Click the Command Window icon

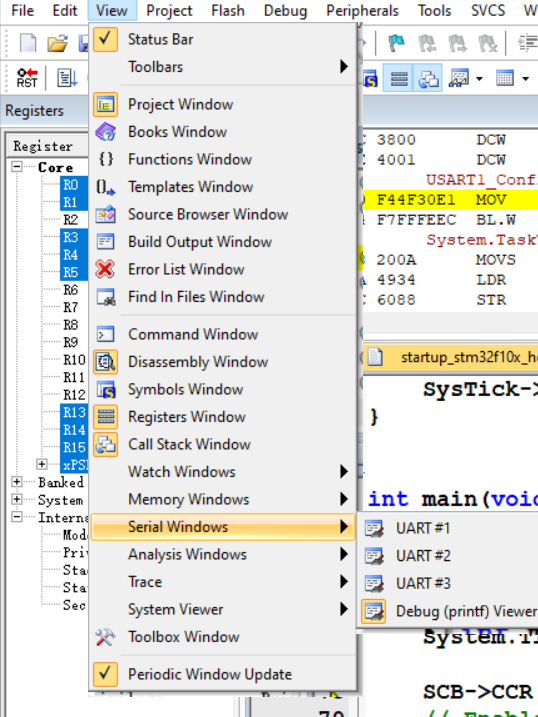(x=106, y=334)
